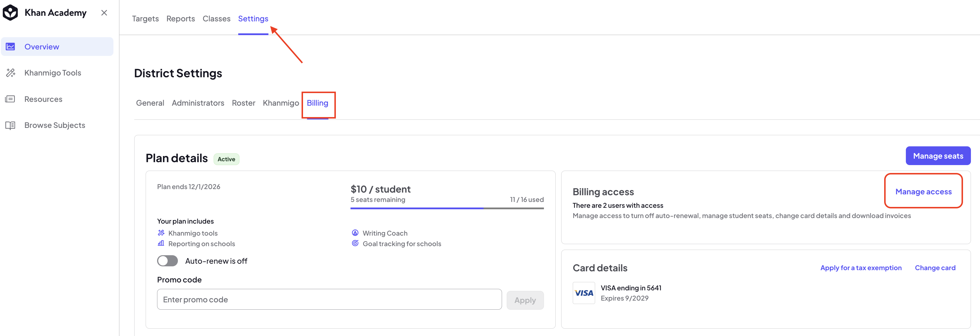Click the "Writing Coach" feature text

[385, 233]
